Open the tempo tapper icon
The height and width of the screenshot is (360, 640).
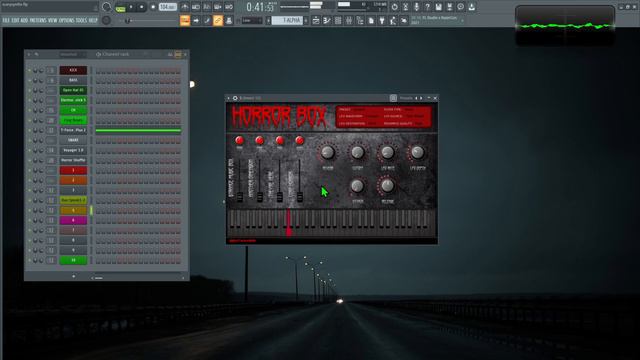(x=393, y=20)
